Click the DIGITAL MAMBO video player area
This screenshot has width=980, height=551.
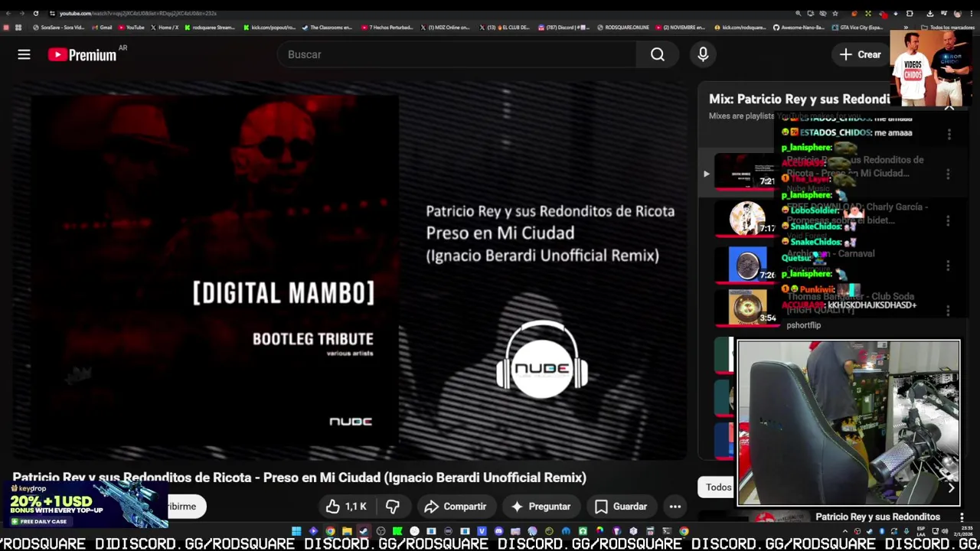(x=349, y=270)
